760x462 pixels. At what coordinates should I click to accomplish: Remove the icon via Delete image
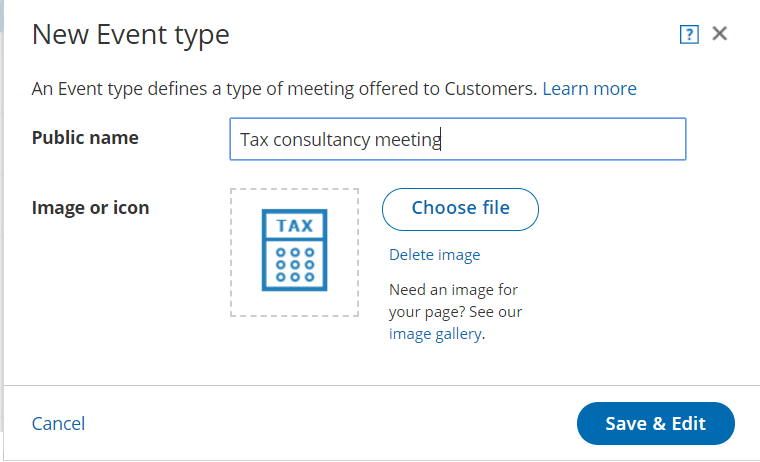pyautogui.click(x=434, y=255)
